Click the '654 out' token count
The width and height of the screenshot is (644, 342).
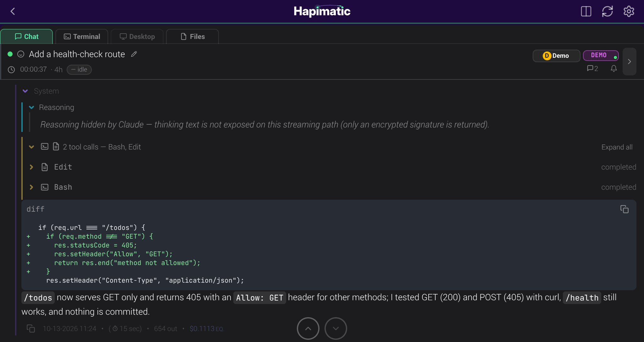click(x=165, y=329)
